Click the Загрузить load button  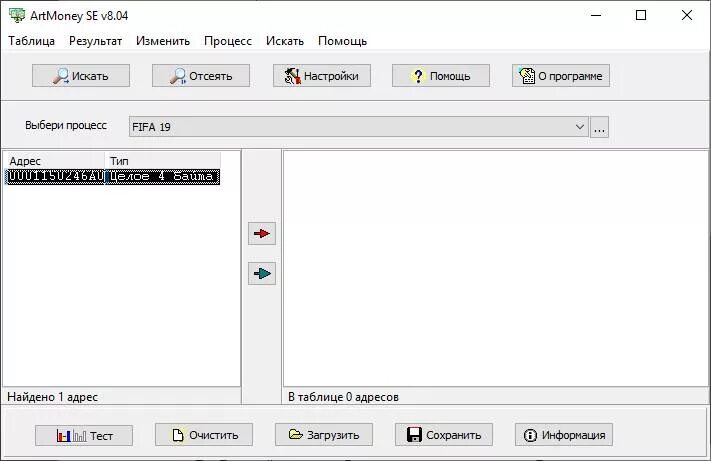pos(324,435)
